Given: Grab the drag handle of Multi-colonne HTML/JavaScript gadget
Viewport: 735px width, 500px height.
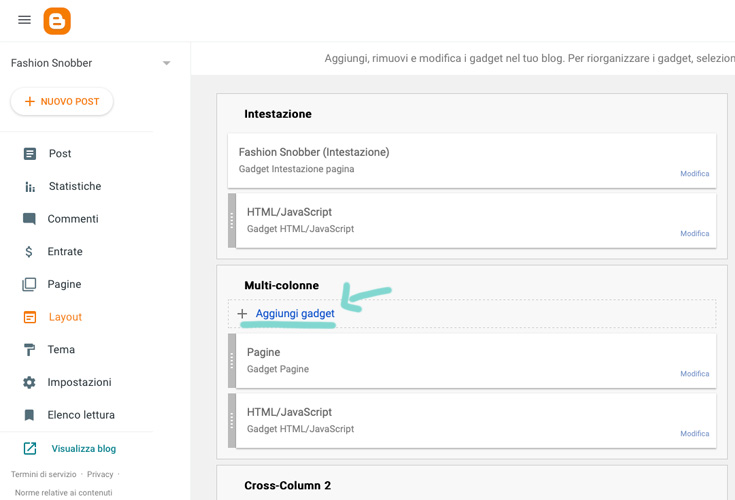Looking at the screenshot, I should [232, 421].
